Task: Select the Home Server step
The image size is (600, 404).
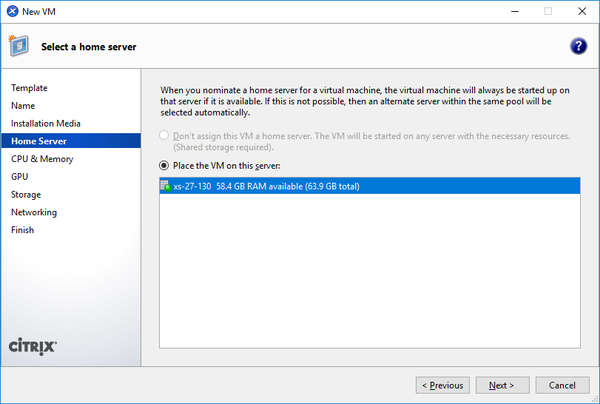Action: 71,141
